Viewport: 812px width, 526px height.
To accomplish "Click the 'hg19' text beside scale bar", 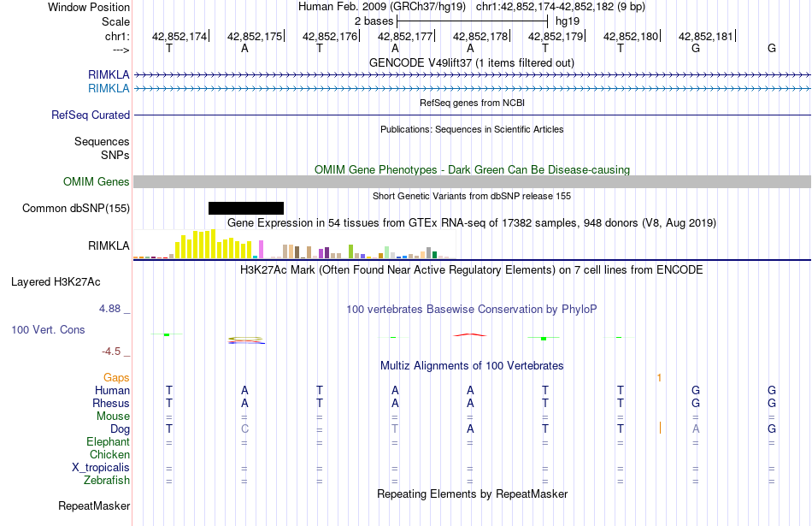I will pos(568,21).
